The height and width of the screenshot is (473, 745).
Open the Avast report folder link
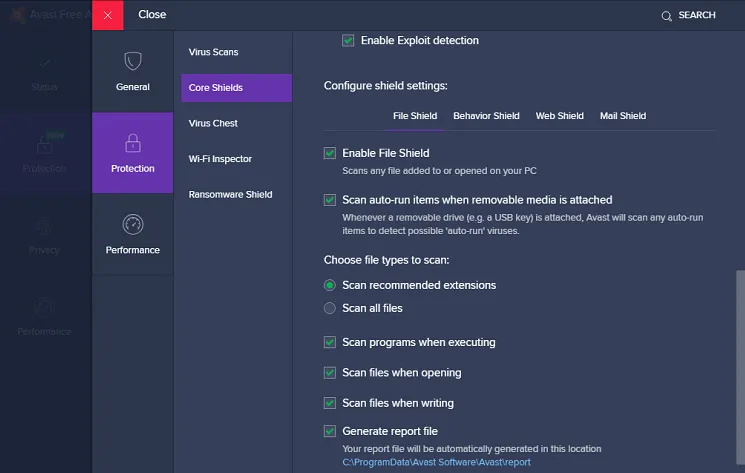[436, 462]
